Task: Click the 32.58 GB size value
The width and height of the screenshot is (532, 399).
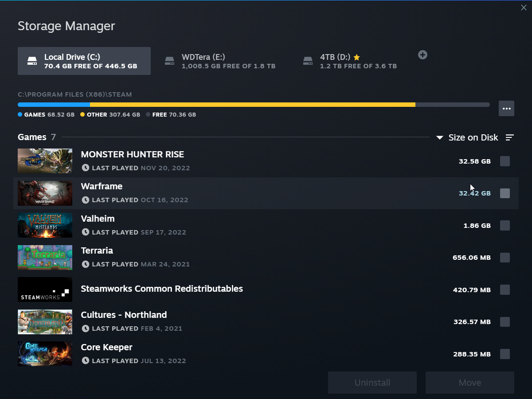Action: 475,161
